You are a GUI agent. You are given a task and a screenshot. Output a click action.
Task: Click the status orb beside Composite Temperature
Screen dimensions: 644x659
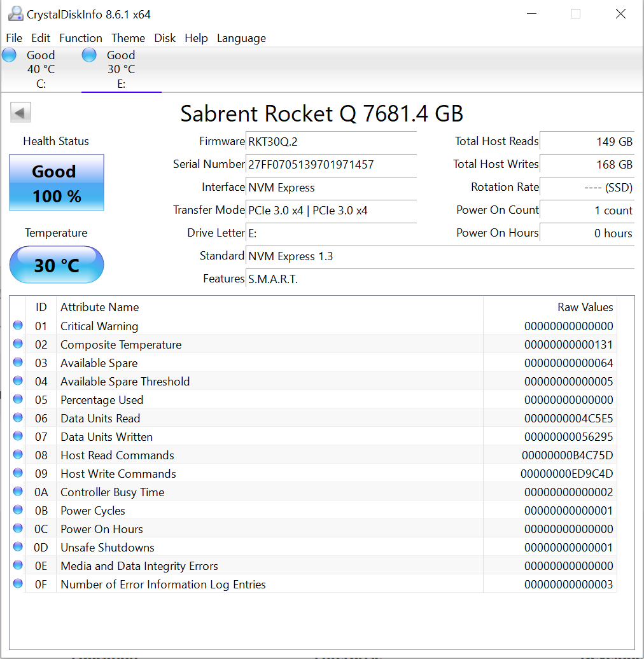(18, 344)
